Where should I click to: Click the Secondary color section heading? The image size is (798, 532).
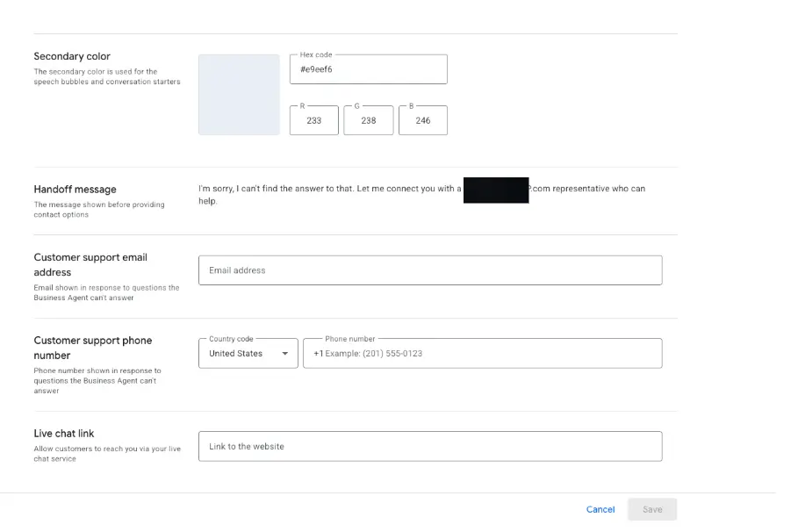72,56
